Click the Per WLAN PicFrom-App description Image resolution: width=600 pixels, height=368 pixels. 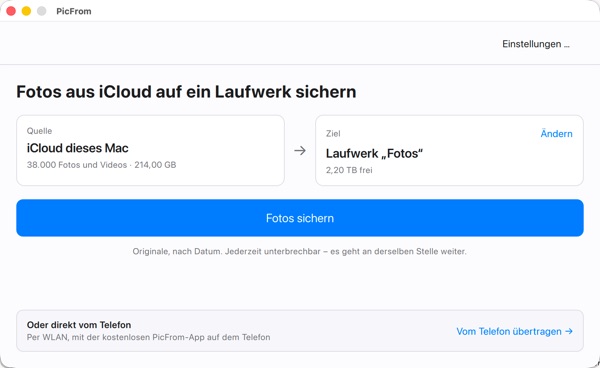(x=148, y=337)
